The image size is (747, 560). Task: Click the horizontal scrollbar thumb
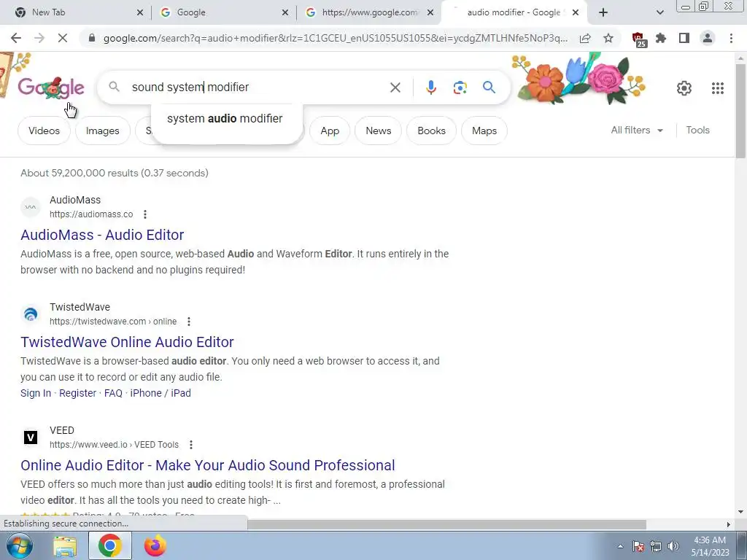pyautogui.click(x=446, y=524)
